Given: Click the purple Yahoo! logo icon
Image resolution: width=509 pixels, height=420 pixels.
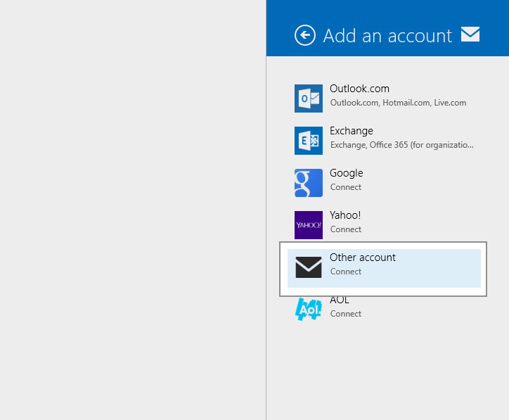Looking at the screenshot, I should (308, 225).
